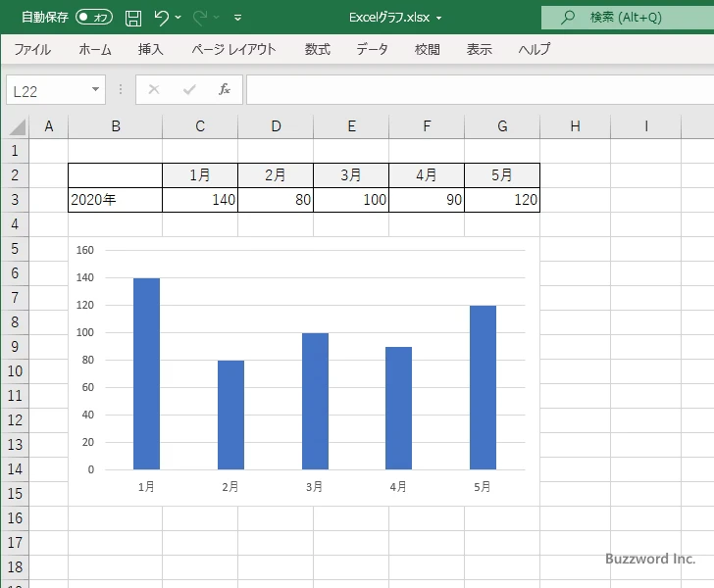714x588 pixels.
Task: Click the formula bar Cancel X icon
Action: pyautogui.click(x=154, y=89)
